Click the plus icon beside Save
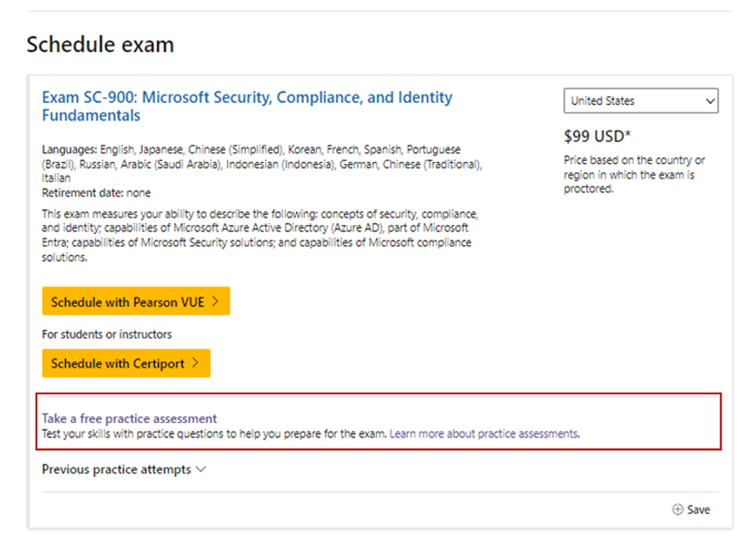The width and height of the screenshot is (756, 552). [x=677, y=510]
